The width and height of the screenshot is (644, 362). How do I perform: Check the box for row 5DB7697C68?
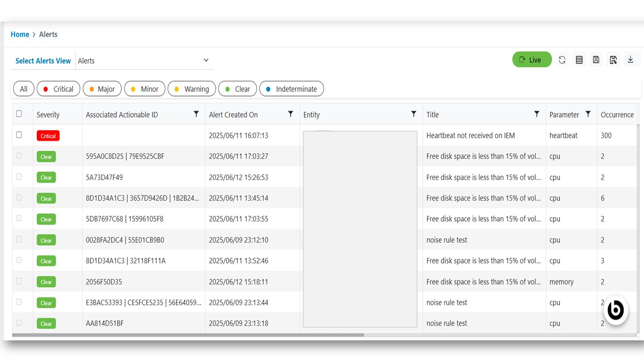pyautogui.click(x=19, y=218)
